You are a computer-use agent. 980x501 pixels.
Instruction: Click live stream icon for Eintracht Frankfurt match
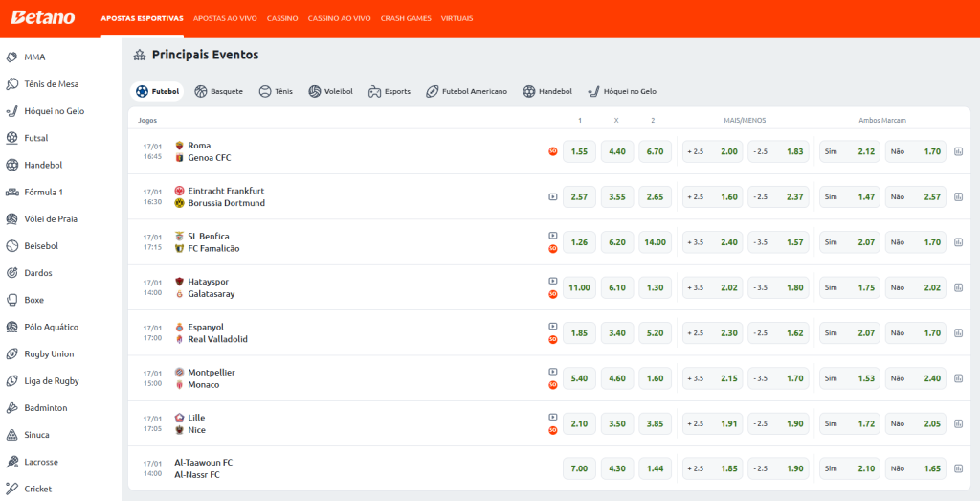(x=552, y=197)
